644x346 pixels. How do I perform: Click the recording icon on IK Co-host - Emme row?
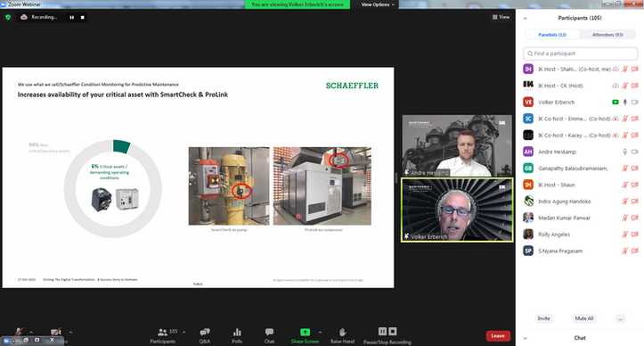615,119
